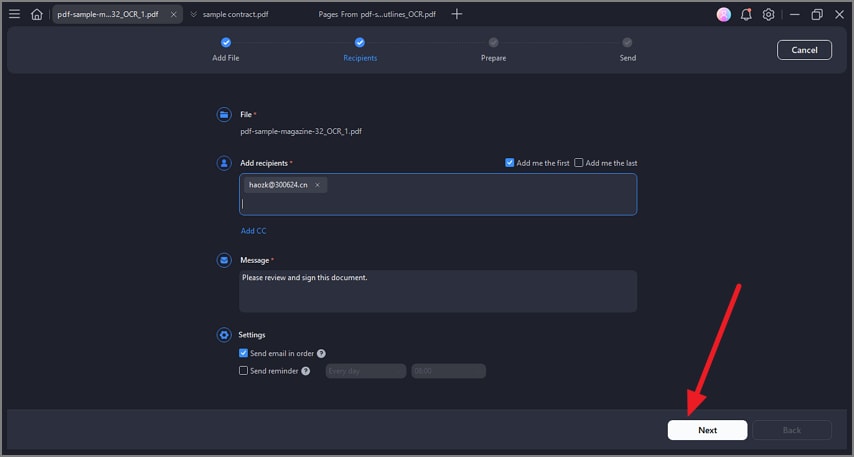Remove recipient haozk@300624.cn

tap(317, 185)
